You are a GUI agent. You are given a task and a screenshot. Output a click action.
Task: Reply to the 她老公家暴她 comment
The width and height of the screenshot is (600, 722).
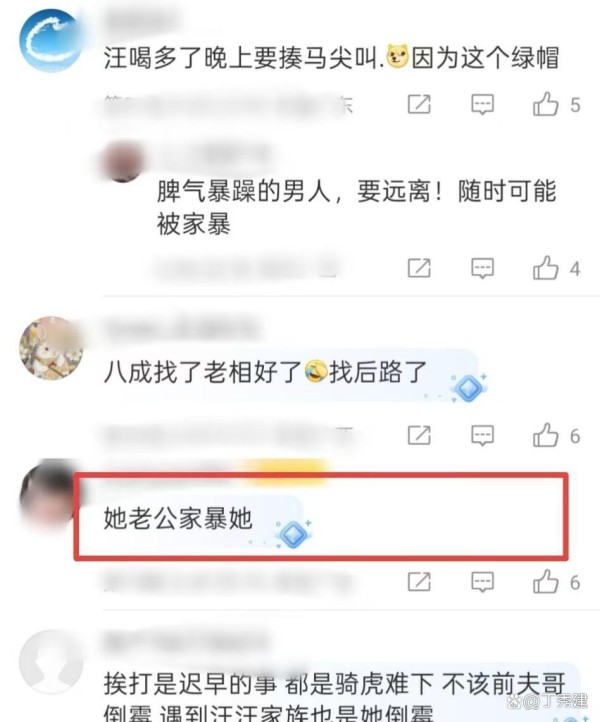click(x=482, y=582)
